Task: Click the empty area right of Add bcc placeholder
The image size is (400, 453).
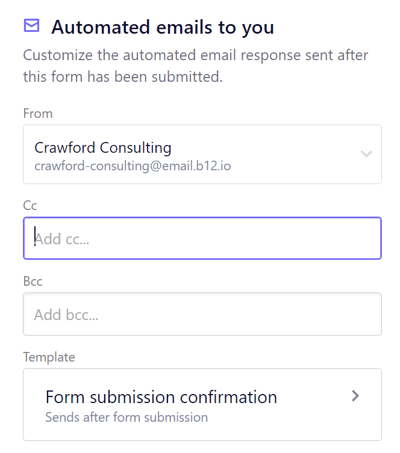Action: tap(238, 314)
